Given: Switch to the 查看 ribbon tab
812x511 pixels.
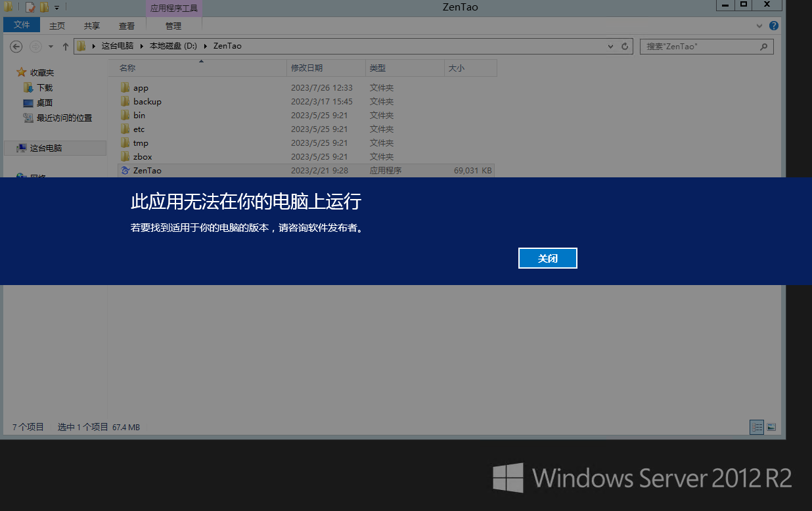Looking at the screenshot, I should (127, 26).
